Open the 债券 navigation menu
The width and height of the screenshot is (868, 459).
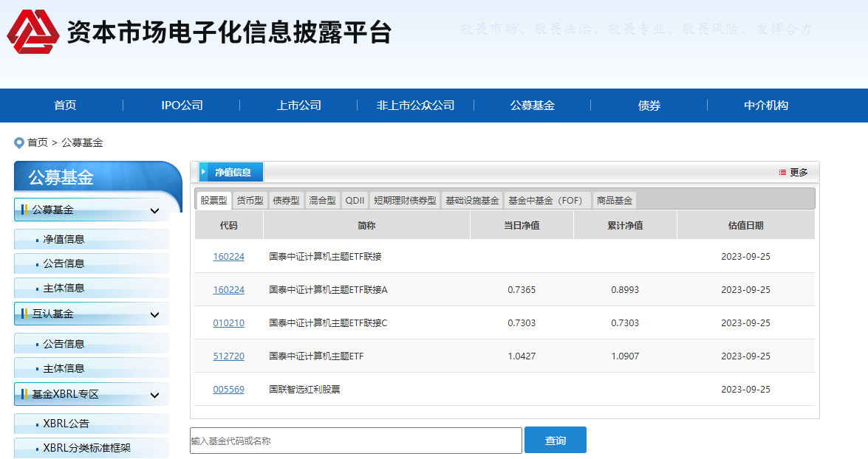tap(649, 106)
